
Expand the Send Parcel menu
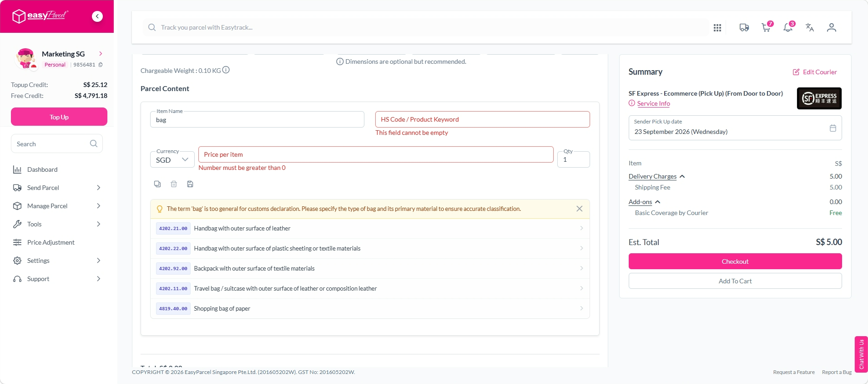click(x=57, y=188)
